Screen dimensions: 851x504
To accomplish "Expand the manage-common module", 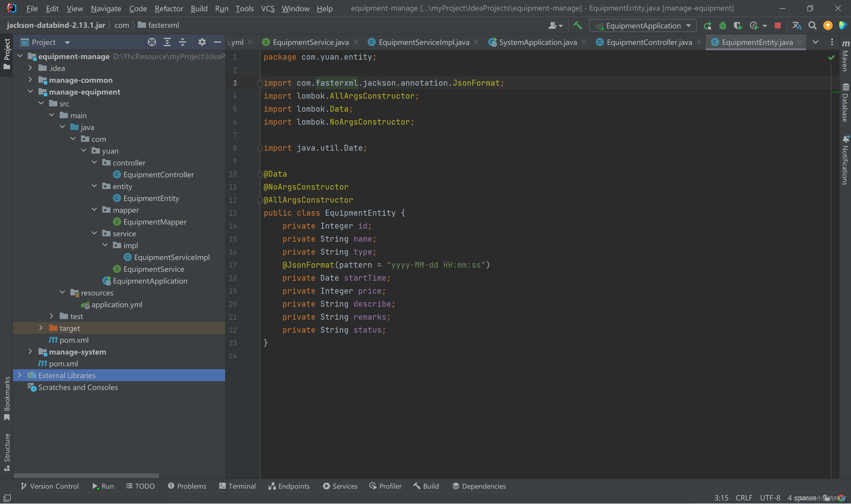I will (x=30, y=80).
